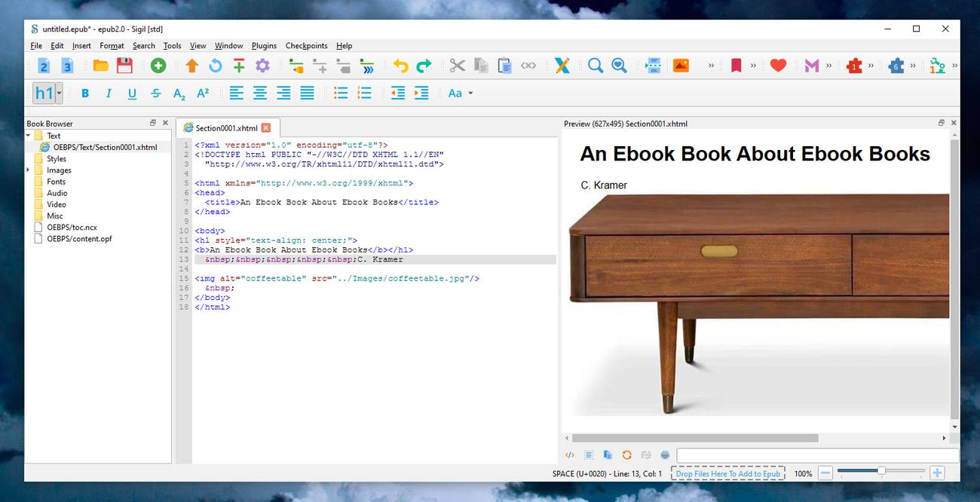Toggle Italic formatting

pos(109,93)
